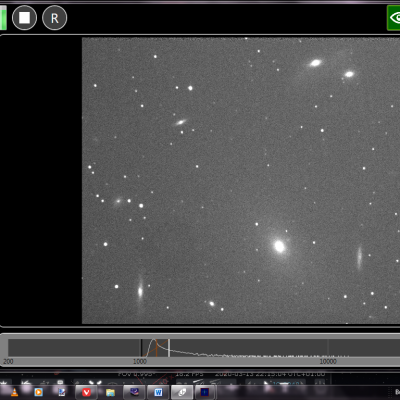Screen dimensions: 400x400
Task: Open the dark blue square taskbar icon
Action: (205, 392)
